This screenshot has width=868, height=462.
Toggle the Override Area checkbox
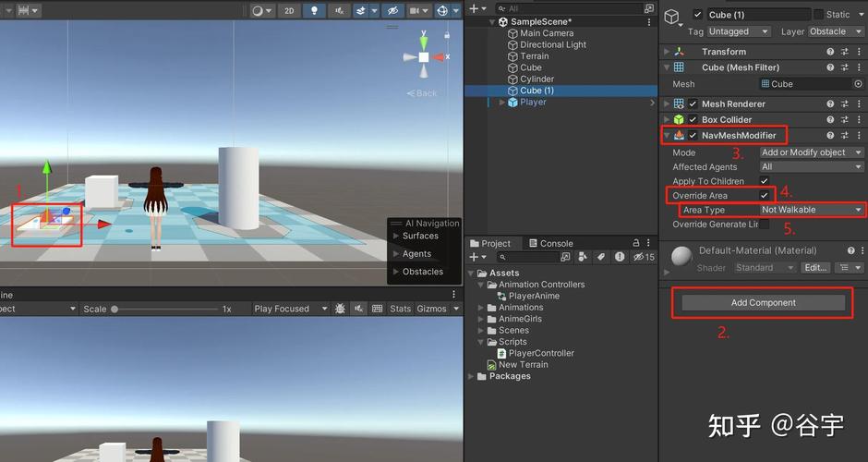[x=765, y=196]
